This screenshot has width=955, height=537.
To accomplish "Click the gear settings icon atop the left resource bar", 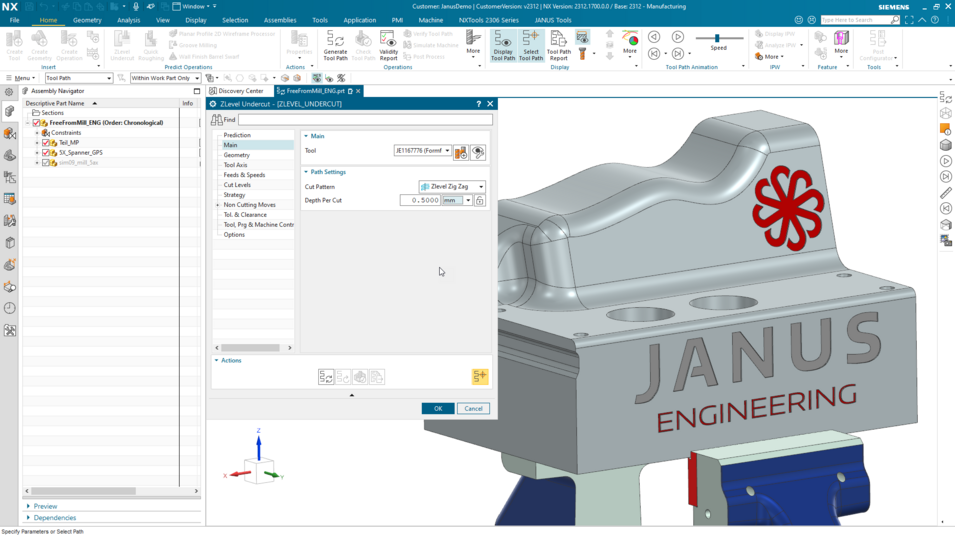I will (x=9, y=92).
